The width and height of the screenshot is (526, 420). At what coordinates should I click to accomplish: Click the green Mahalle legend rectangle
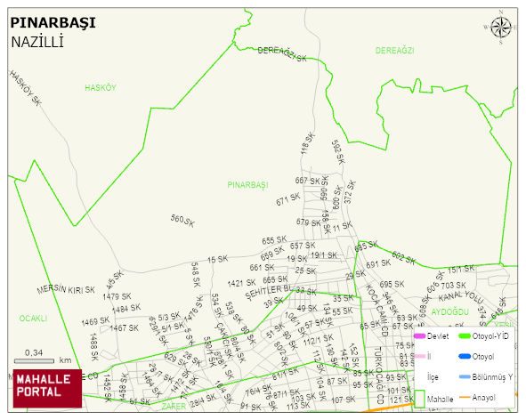(420, 399)
